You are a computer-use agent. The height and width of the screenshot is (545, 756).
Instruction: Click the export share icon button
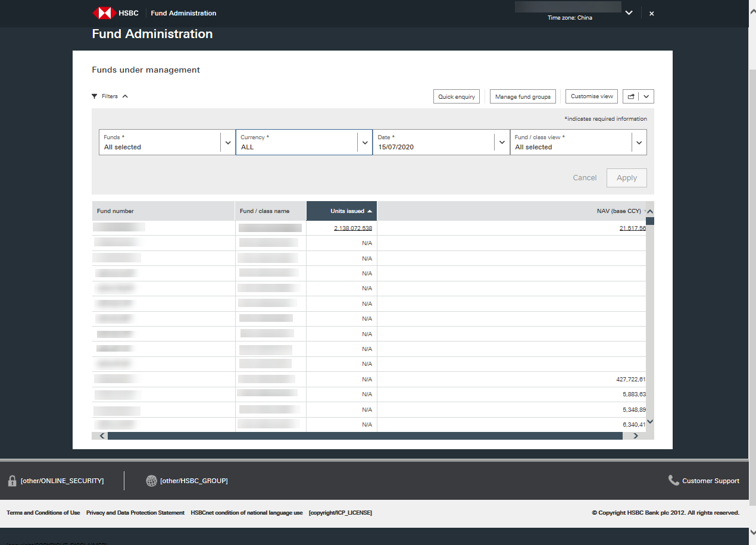click(x=630, y=96)
